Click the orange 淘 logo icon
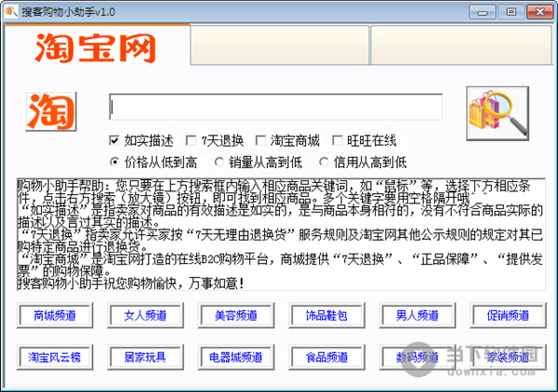 tap(51, 111)
